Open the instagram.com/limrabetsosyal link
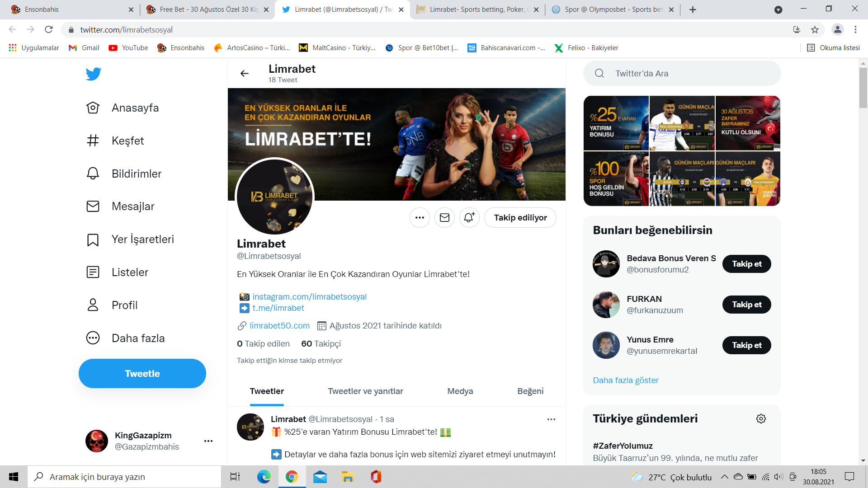 click(309, 297)
